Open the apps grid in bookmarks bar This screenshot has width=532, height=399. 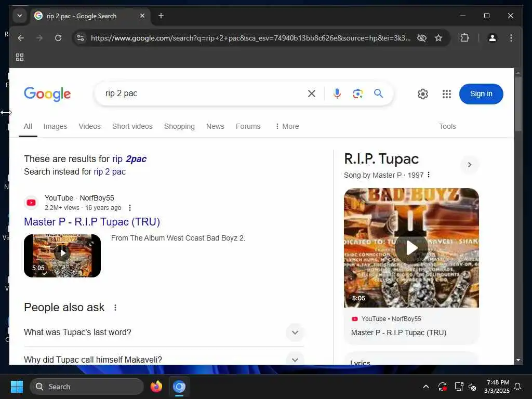tap(20, 57)
